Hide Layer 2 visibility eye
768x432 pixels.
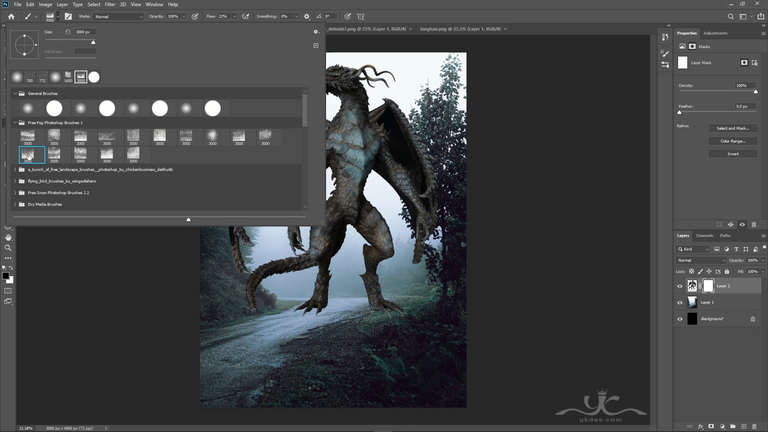[x=680, y=286]
